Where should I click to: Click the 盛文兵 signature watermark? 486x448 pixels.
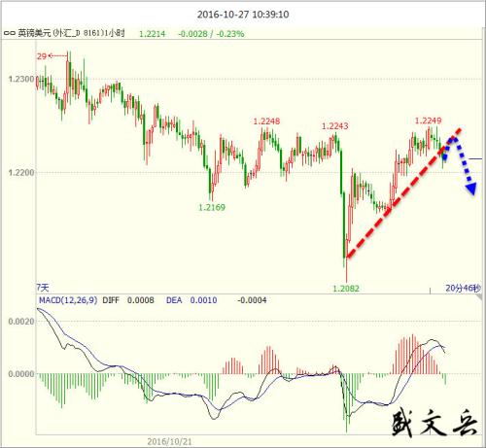[x=434, y=421]
